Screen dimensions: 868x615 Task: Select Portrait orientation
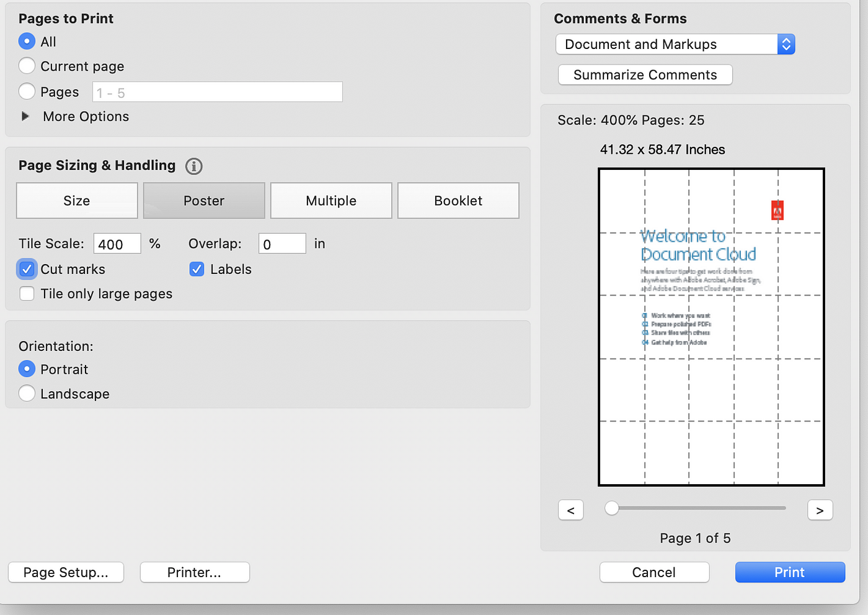pos(27,369)
